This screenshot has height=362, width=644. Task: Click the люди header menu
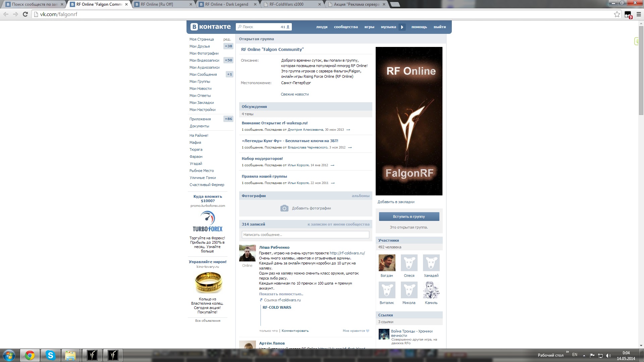(322, 27)
